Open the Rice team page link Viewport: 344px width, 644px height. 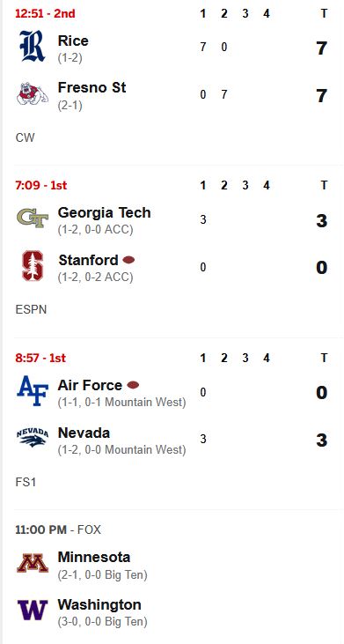(73, 41)
